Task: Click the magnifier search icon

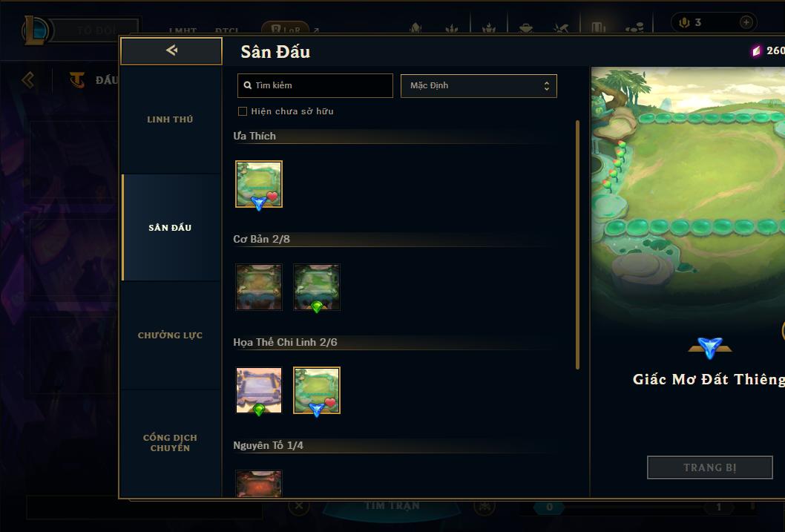Action: (x=247, y=85)
